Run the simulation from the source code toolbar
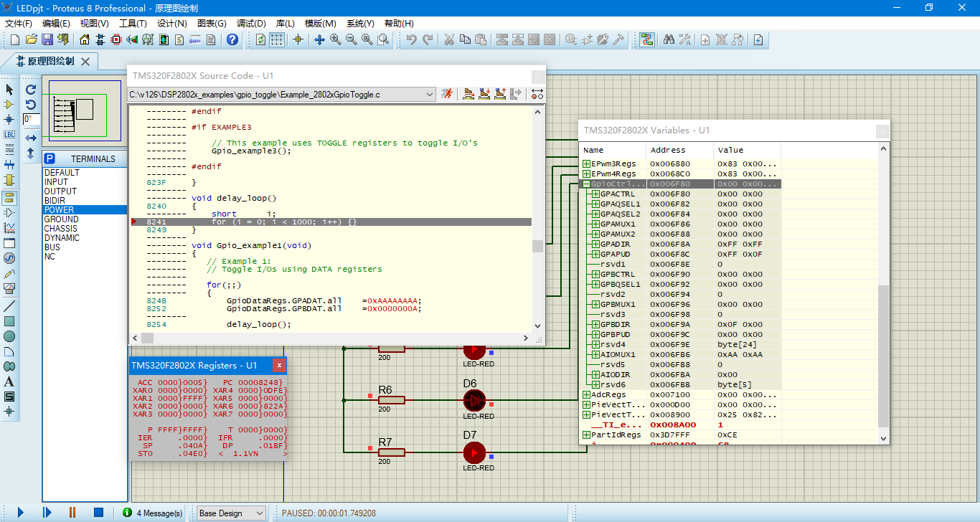980x522 pixels. tap(446, 94)
